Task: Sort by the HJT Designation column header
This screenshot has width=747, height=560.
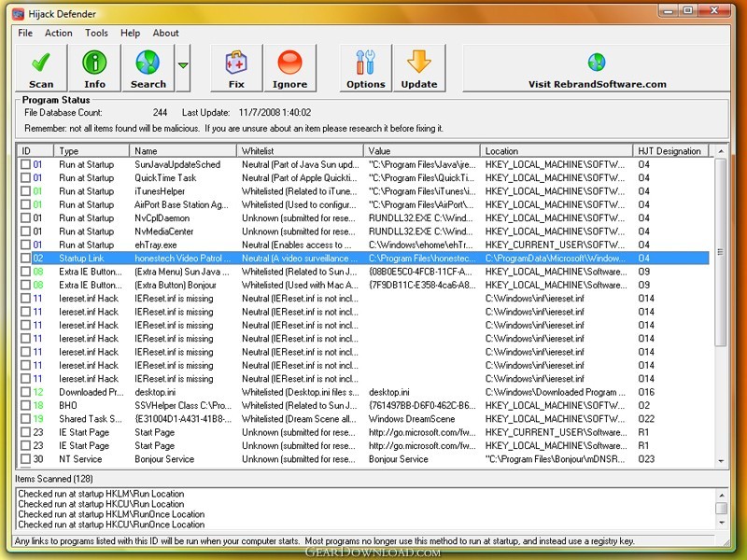Action: 670,151
